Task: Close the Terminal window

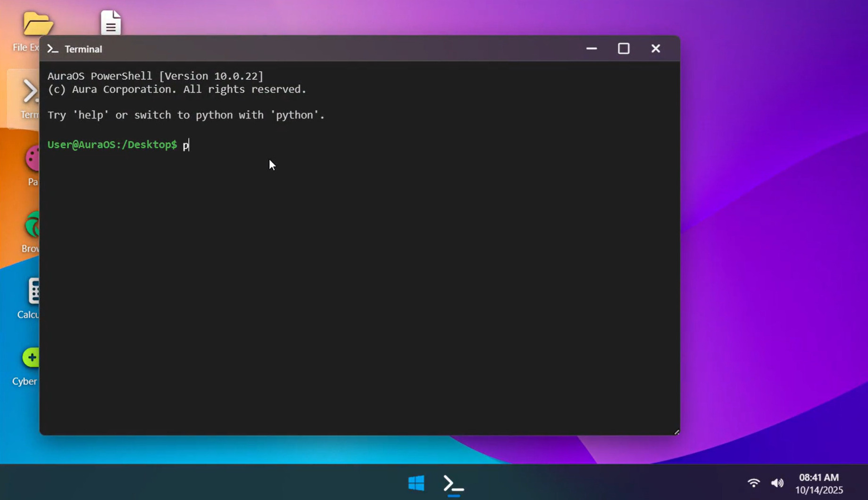Action: 656,49
